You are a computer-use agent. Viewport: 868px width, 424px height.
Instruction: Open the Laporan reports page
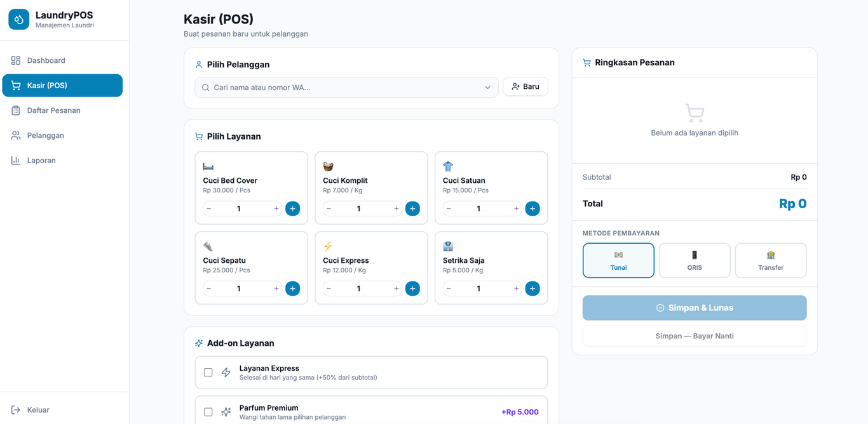coord(62,161)
